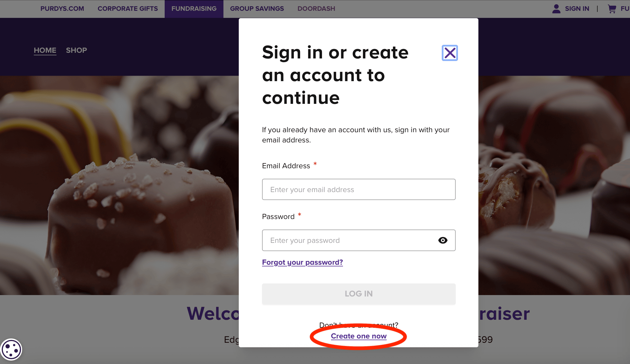This screenshot has width=630, height=364.
Task: Follow the Create one now link
Action: (x=359, y=336)
